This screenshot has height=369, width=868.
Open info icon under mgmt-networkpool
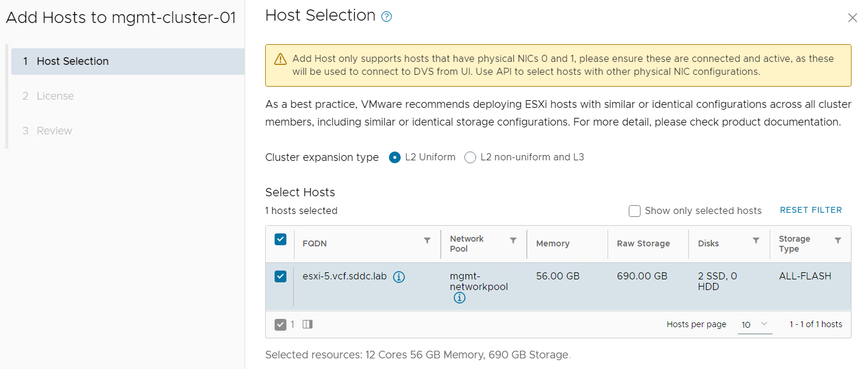point(460,298)
